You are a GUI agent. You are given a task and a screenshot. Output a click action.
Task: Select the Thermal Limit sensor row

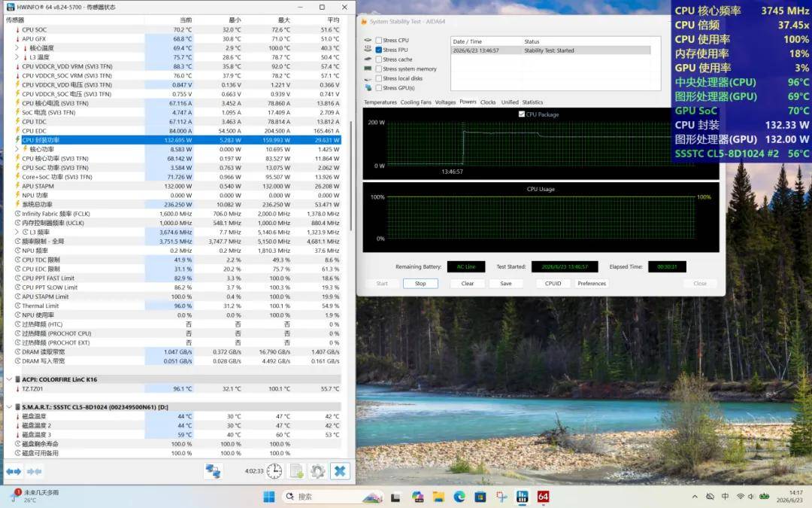pos(172,306)
